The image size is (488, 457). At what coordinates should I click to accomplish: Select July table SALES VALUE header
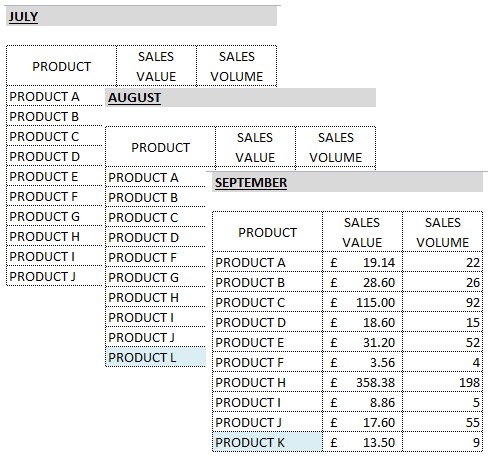click(156, 66)
